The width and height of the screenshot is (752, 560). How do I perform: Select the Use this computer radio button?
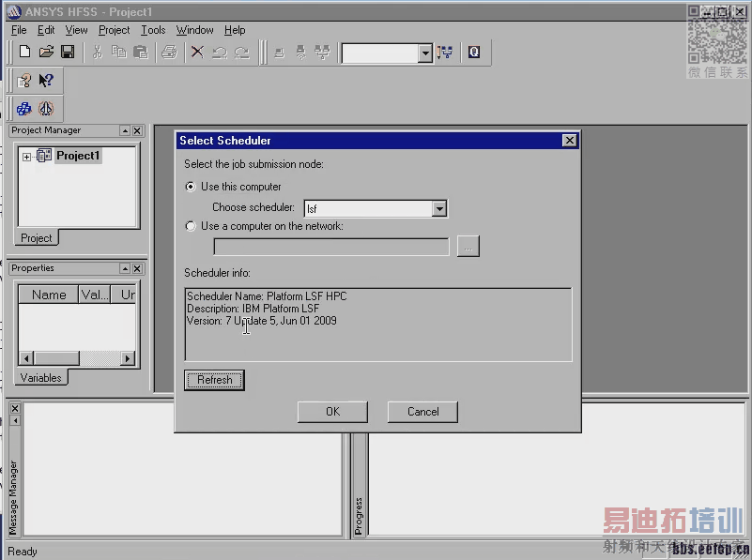tap(191, 187)
